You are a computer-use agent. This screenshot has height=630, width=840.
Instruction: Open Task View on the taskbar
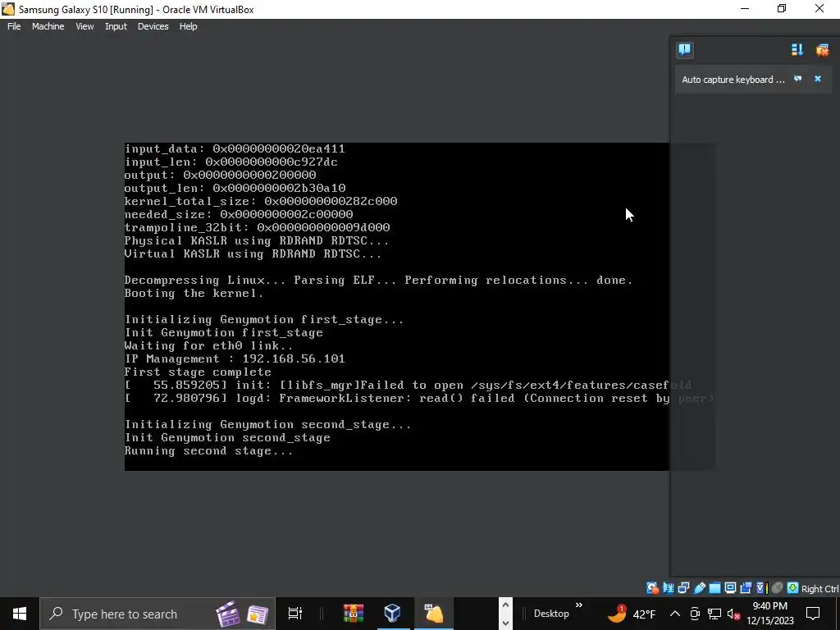point(295,614)
